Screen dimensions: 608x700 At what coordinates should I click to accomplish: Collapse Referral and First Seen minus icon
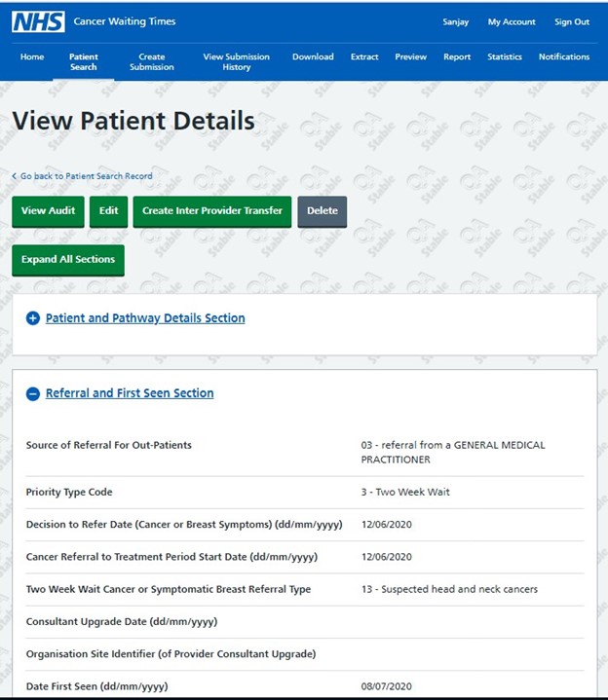click(32, 393)
